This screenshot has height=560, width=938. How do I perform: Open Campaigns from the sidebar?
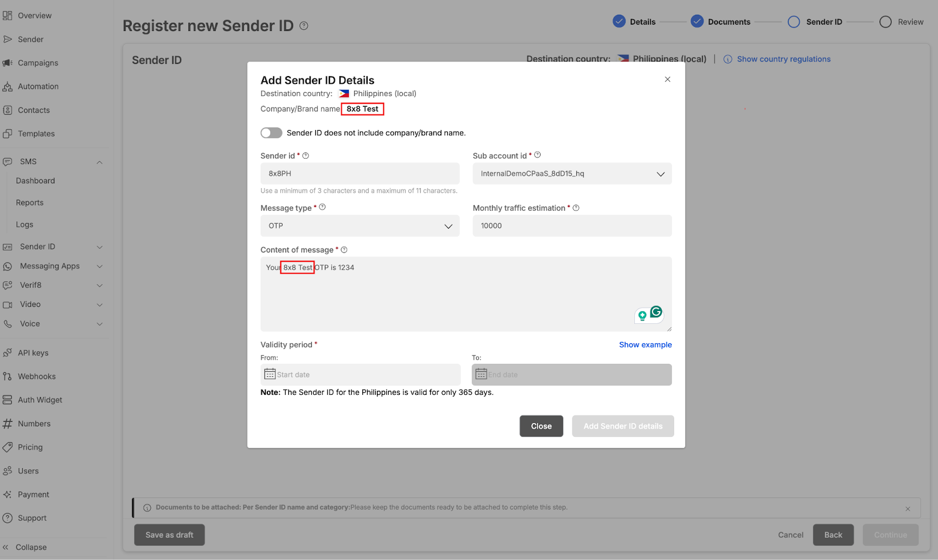(38, 63)
